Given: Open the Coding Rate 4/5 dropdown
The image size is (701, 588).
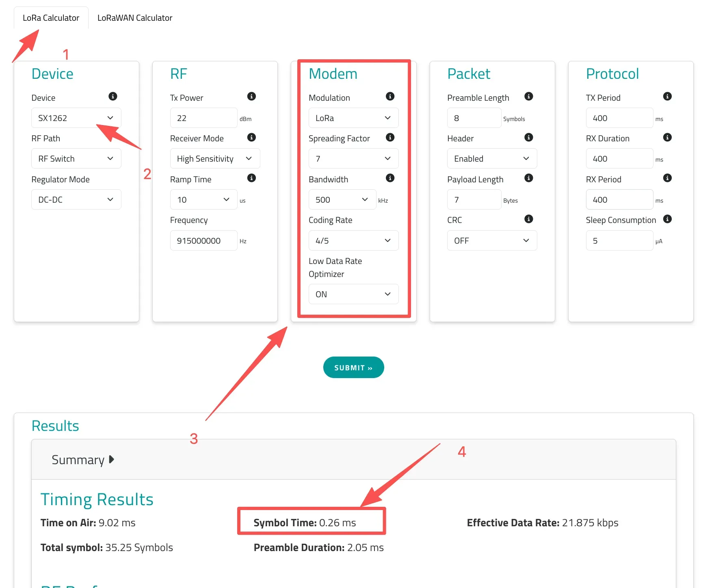Looking at the screenshot, I should coord(353,240).
